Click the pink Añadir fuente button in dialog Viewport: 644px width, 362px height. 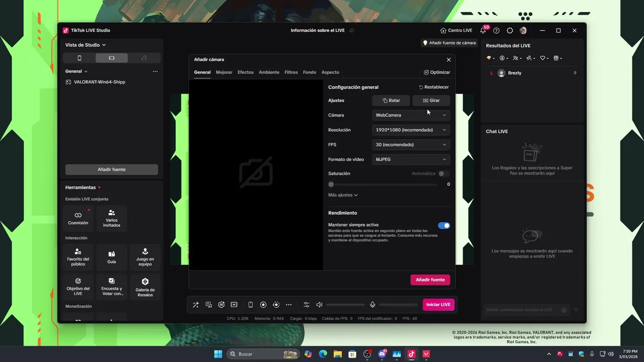[x=430, y=280]
